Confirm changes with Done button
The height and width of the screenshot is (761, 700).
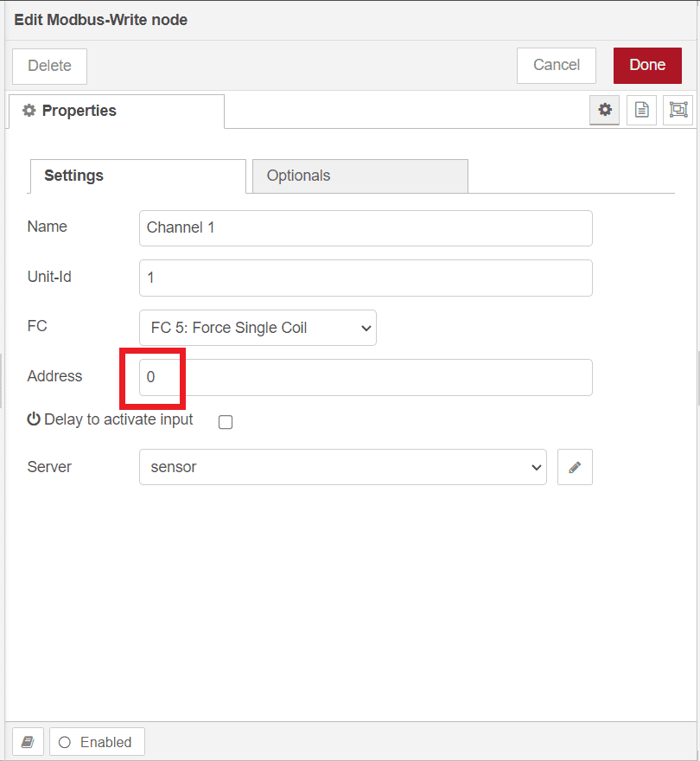tap(647, 65)
